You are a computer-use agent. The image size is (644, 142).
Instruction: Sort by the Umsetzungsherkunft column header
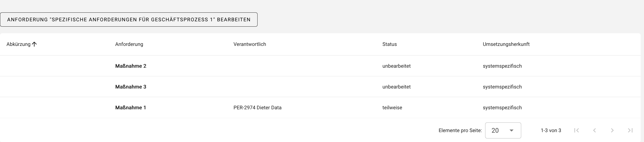(x=506, y=44)
